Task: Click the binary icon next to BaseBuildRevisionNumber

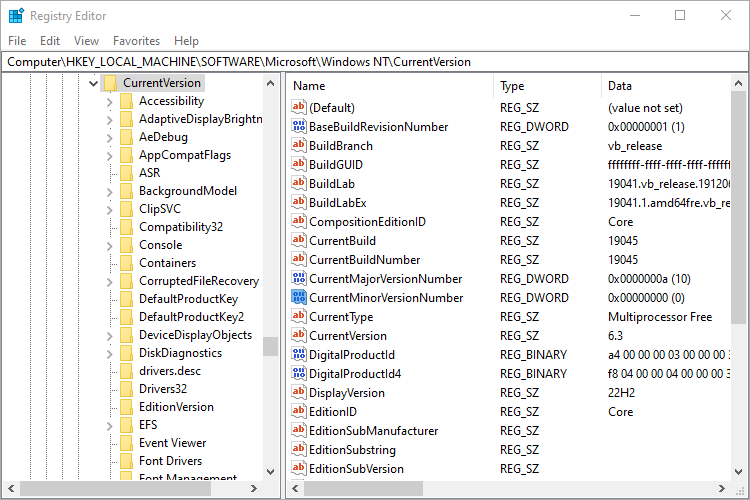Action: (x=299, y=127)
